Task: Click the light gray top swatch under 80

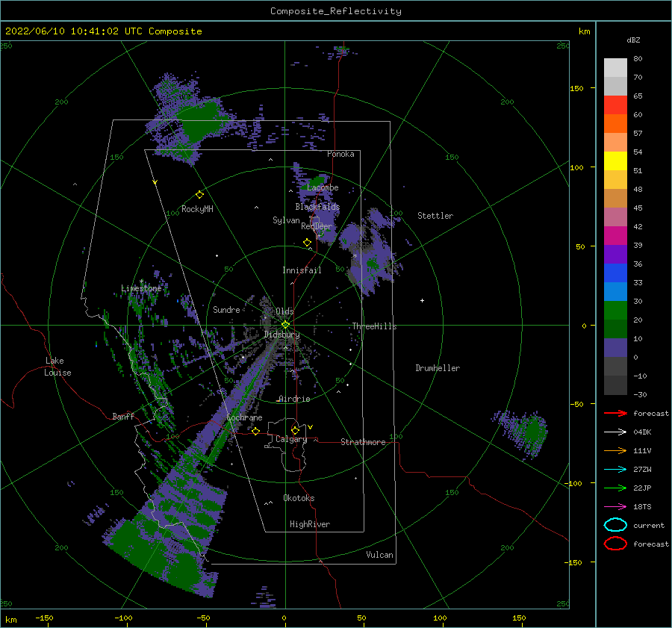Action: pos(615,67)
